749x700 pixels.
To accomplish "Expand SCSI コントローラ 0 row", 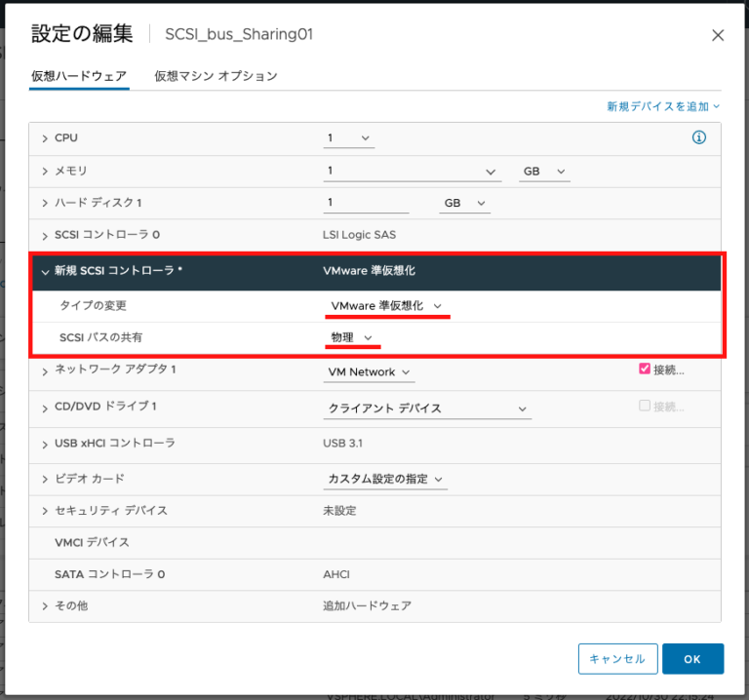I will coord(45,235).
